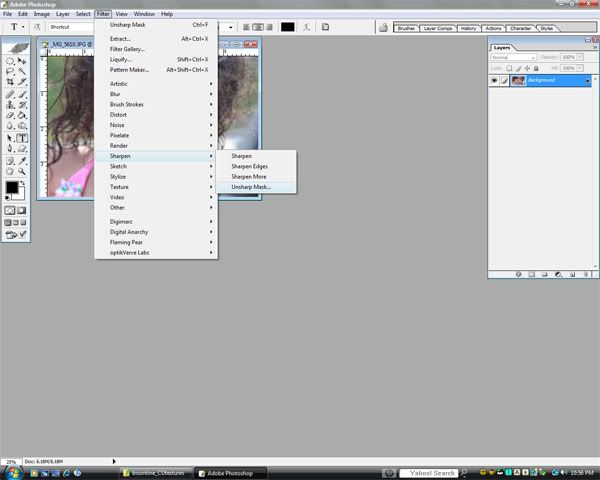Switch to Standard edit mode
Viewport: 600px width, 480px height.
(10, 210)
